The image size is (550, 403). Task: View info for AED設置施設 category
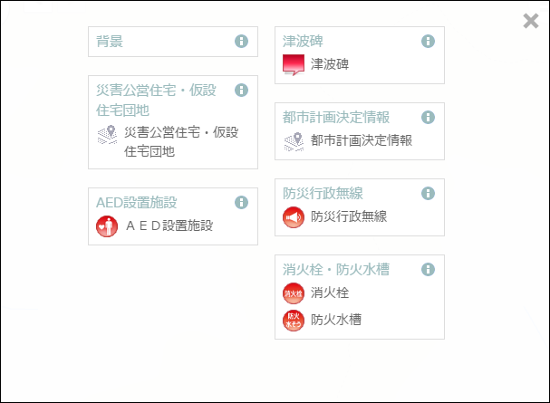pyautogui.click(x=241, y=202)
